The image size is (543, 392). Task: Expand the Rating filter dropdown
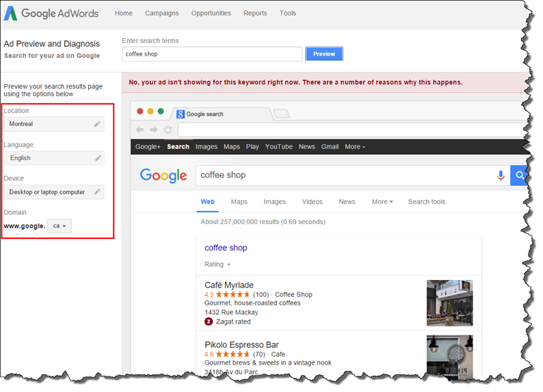[218, 264]
